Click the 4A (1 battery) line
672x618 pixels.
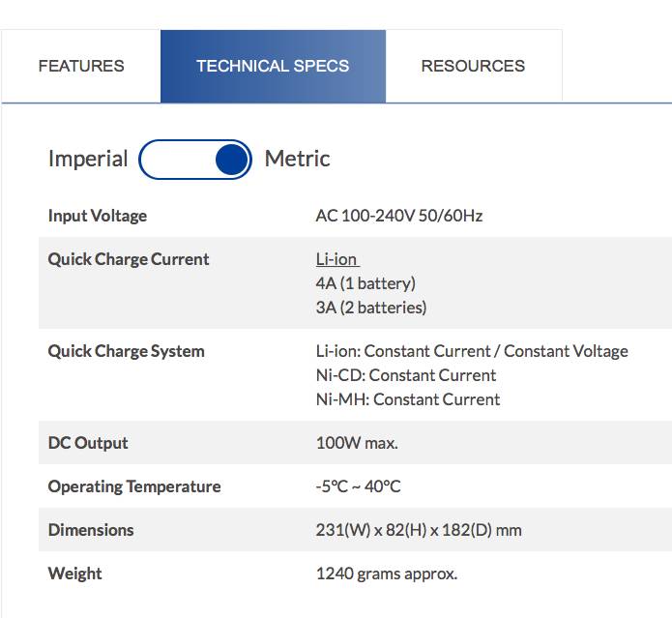click(365, 283)
